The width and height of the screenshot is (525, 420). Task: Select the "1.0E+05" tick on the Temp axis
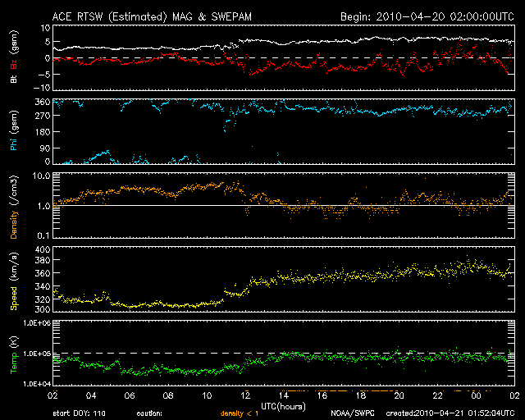tap(37, 354)
